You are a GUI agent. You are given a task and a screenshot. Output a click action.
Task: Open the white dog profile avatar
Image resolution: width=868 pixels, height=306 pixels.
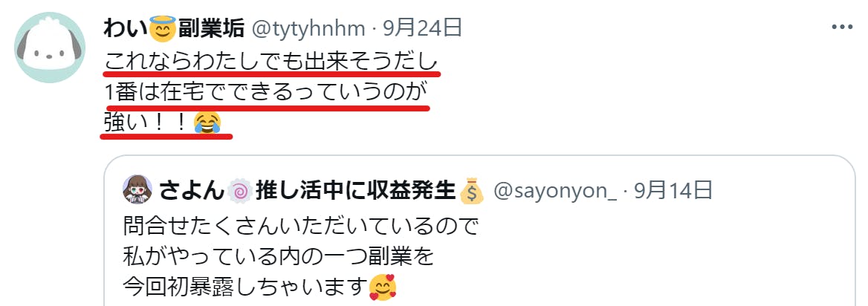click(x=49, y=47)
